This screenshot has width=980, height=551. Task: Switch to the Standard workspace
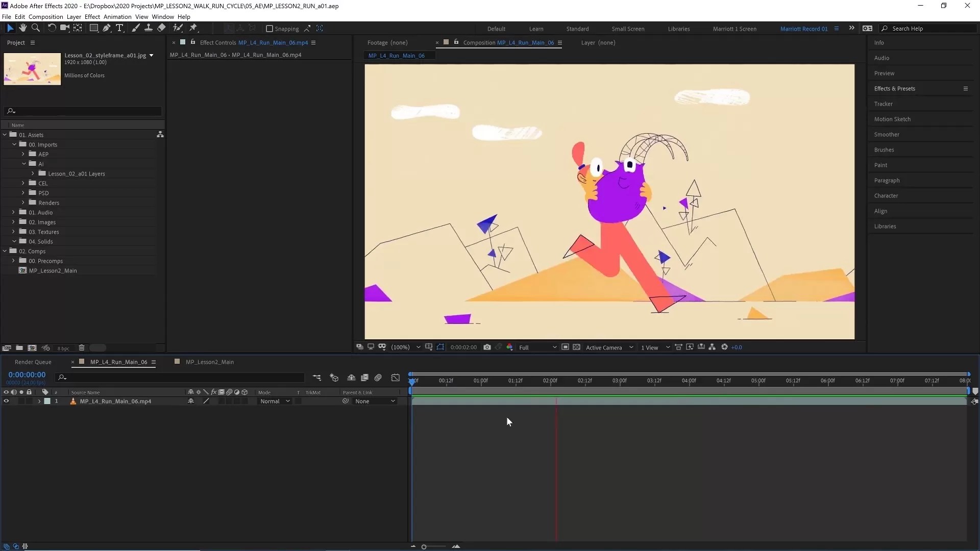577,29
